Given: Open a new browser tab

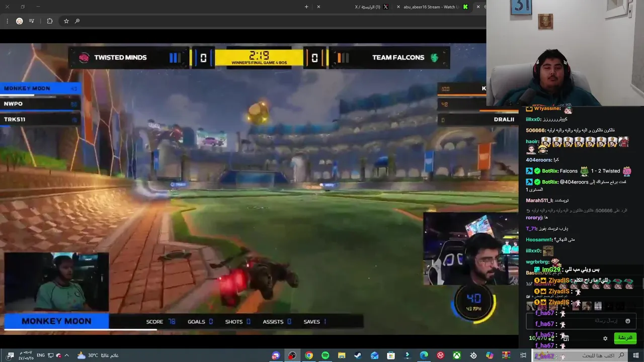Looking at the screenshot, I should point(306,7).
